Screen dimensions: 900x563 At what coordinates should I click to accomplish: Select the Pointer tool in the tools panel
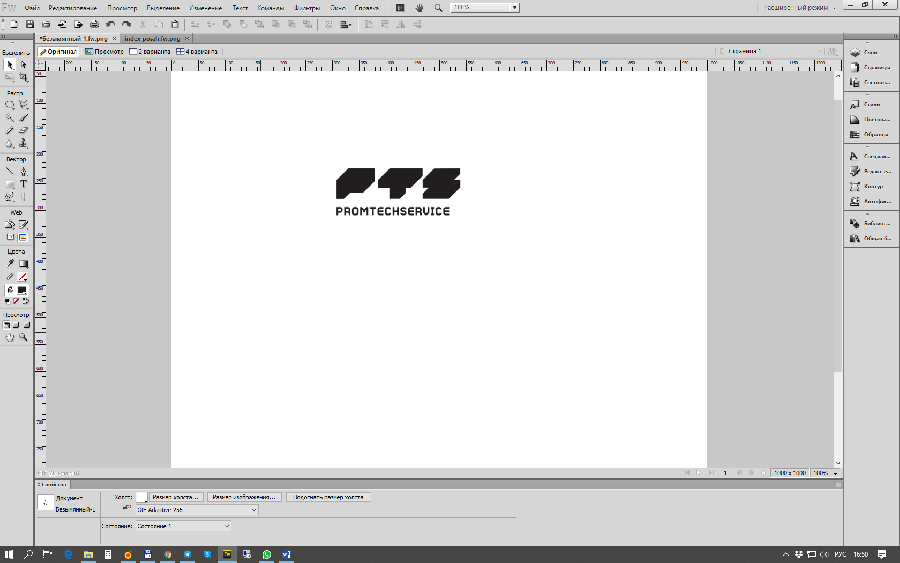[x=10, y=65]
